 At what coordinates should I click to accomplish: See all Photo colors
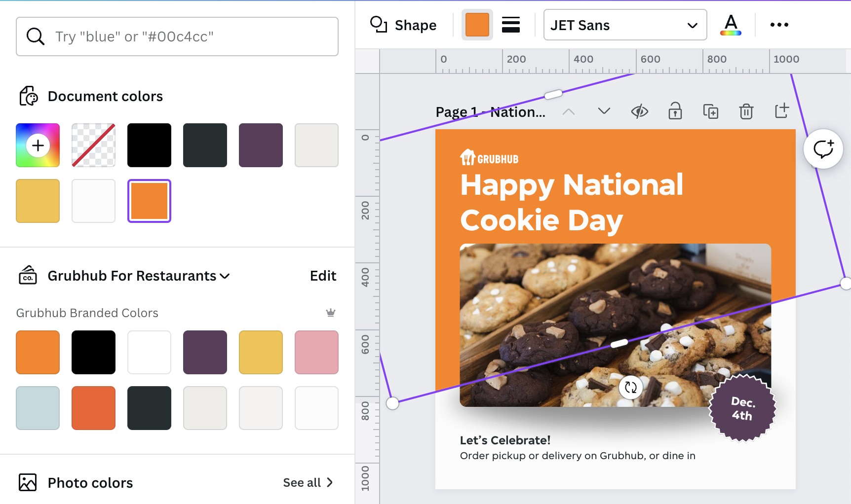click(x=303, y=482)
